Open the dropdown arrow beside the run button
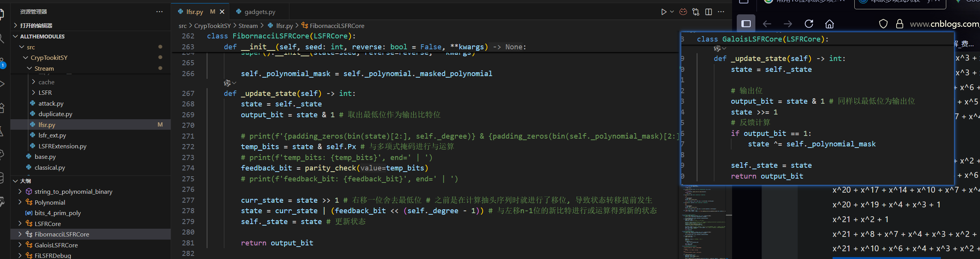Image resolution: width=980 pixels, height=259 pixels. coord(672,12)
